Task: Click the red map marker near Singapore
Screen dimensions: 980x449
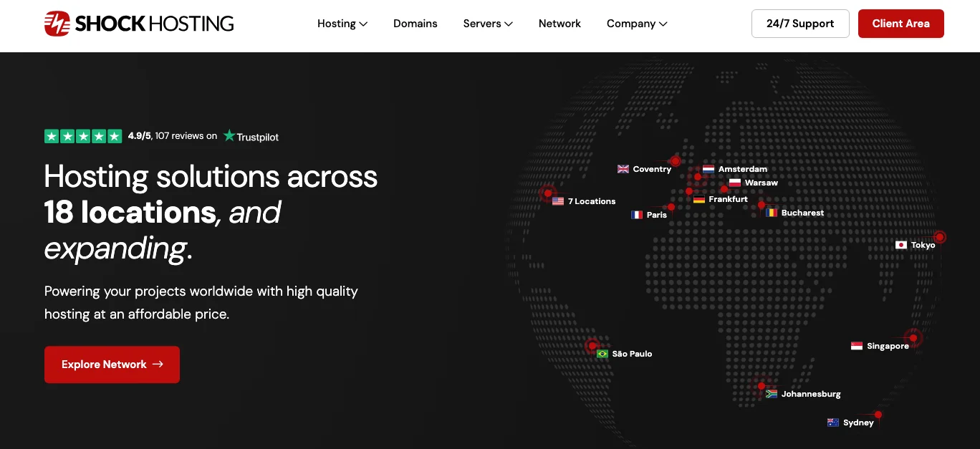Action: click(x=913, y=338)
